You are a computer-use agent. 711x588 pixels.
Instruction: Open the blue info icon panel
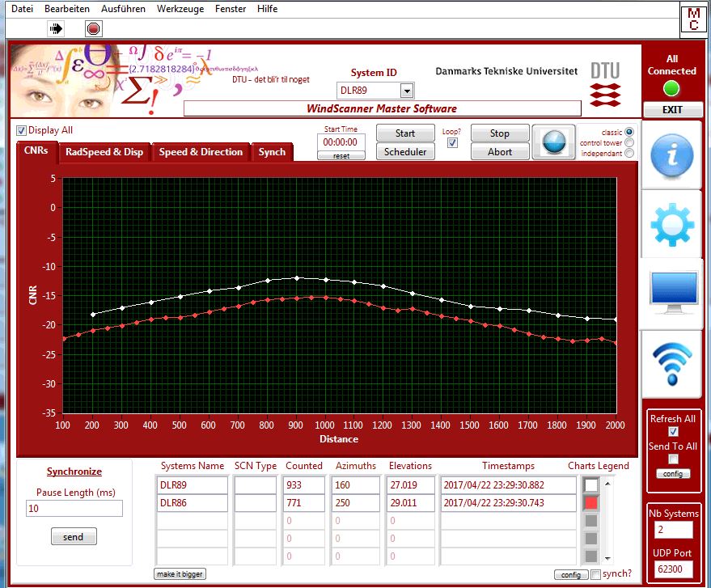click(x=671, y=155)
